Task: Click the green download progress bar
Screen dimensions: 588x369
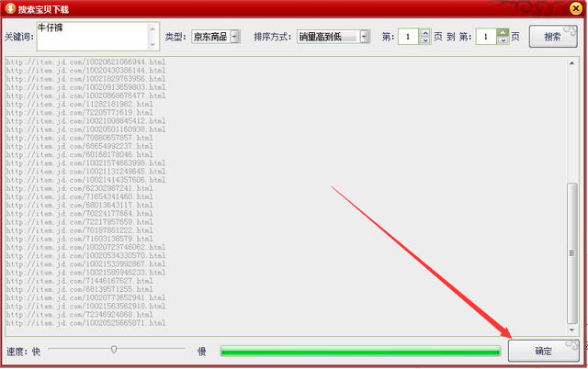Action: click(360, 351)
